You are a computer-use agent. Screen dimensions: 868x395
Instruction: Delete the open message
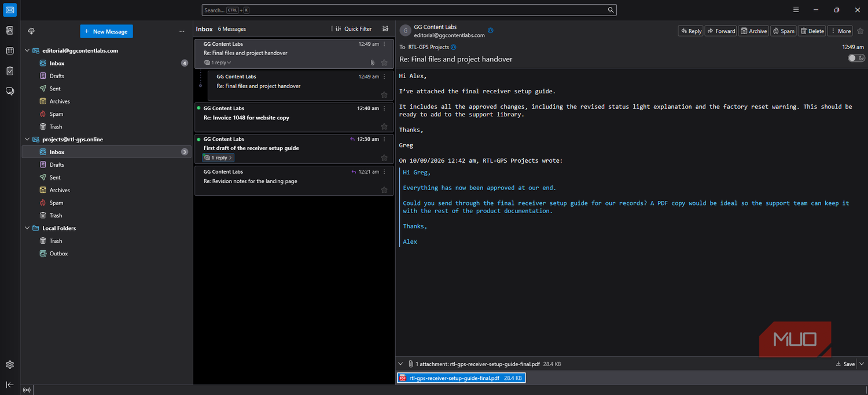tap(812, 31)
